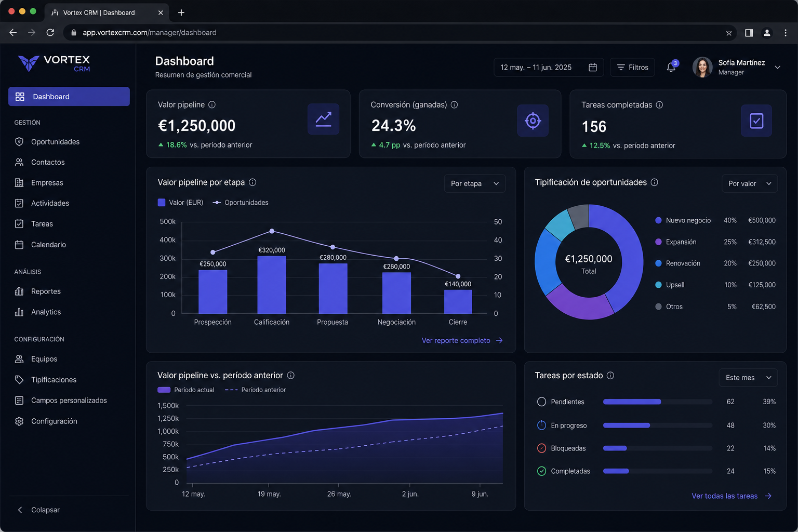This screenshot has height=532, width=798.
Task: Toggle the Período actual legend series
Action: pos(185,390)
